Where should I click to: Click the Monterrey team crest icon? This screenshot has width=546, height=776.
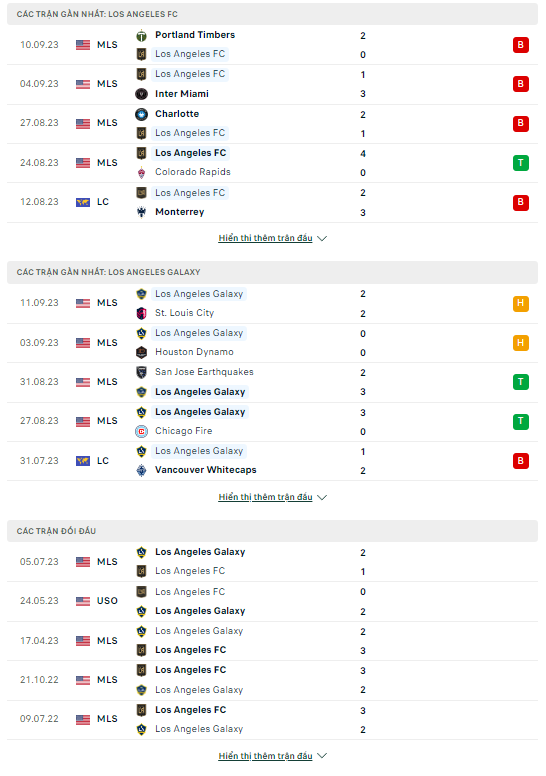(142, 212)
